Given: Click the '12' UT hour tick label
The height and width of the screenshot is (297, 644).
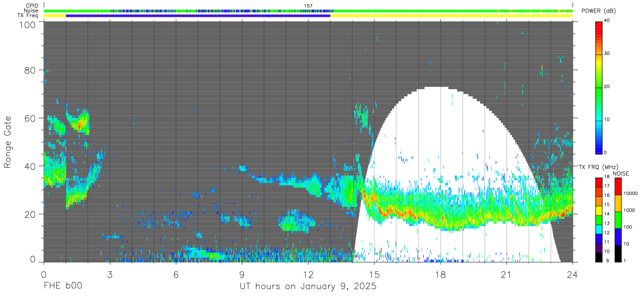Looking at the screenshot, I should pyautogui.click(x=308, y=274).
